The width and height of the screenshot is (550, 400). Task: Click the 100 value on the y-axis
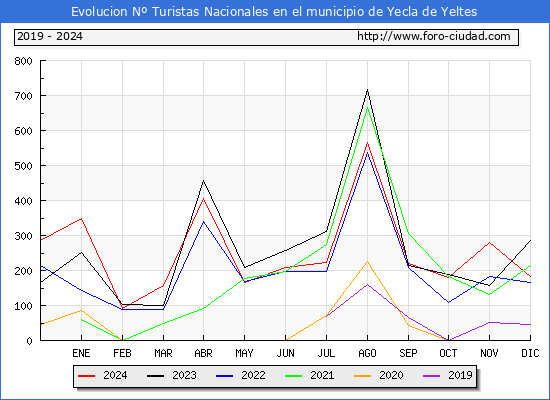pos(23,306)
